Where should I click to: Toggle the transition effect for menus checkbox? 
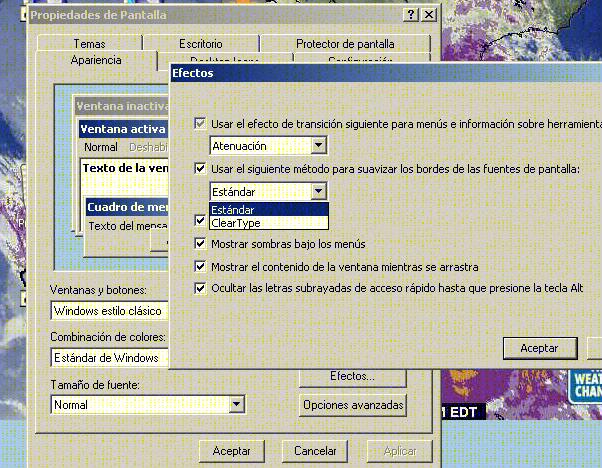[x=201, y=124]
